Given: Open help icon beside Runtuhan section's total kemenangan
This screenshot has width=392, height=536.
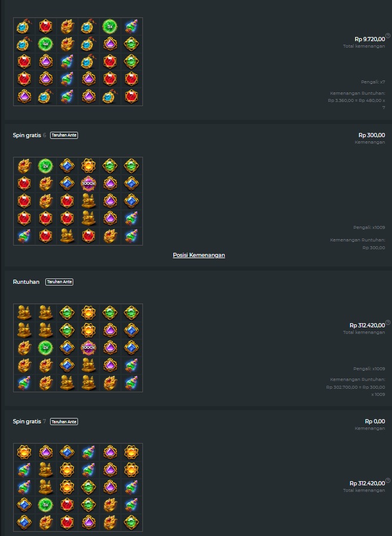Looking at the screenshot, I should tap(388, 322).
